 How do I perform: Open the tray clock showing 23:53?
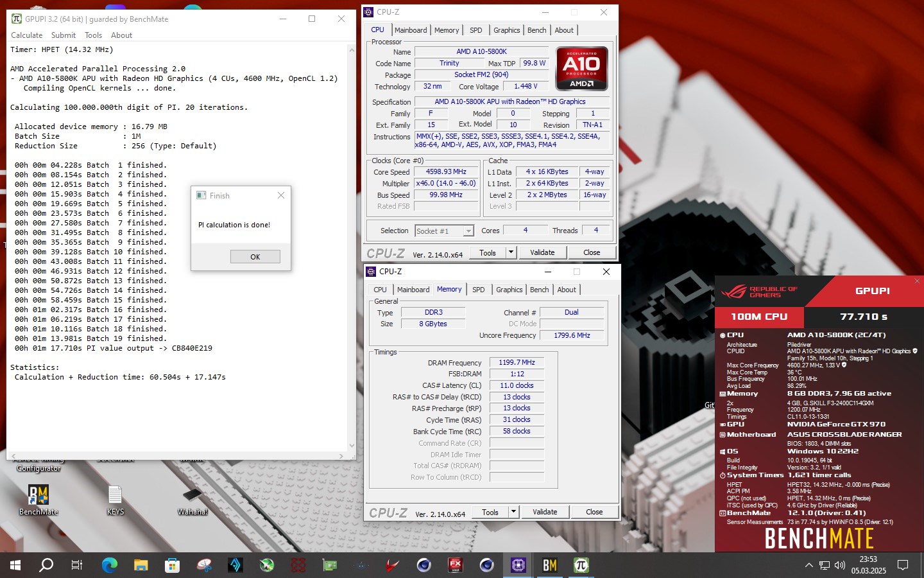[x=868, y=565]
